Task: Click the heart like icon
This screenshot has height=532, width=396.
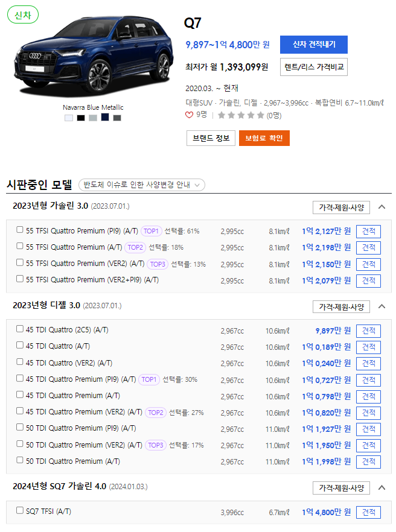Action: 189,115
